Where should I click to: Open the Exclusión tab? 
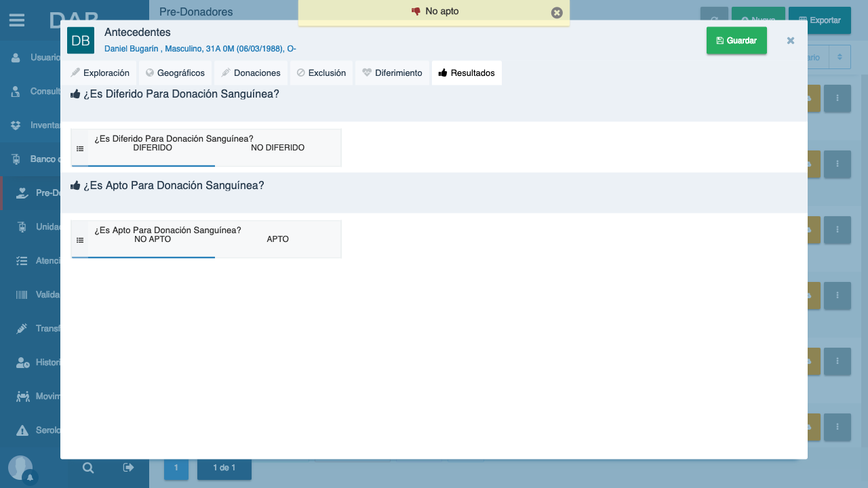321,73
